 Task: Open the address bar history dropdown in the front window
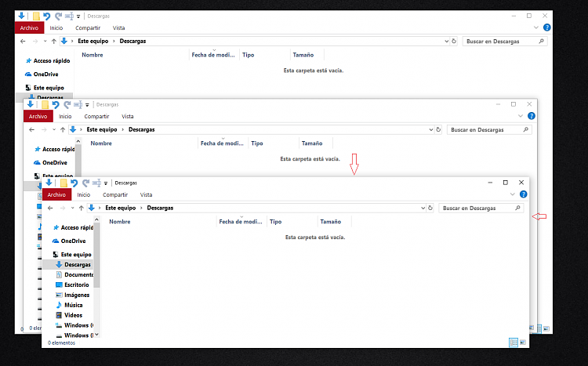coord(423,208)
